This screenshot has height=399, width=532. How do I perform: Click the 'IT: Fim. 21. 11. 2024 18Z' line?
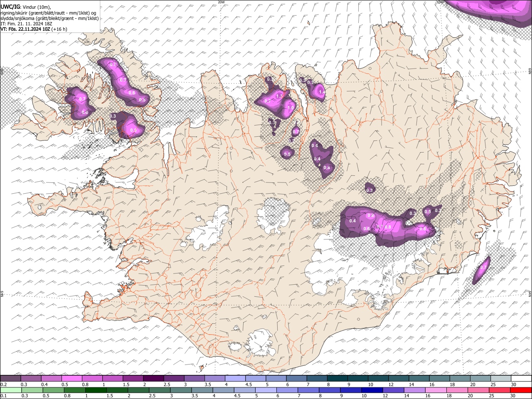pos(26,24)
